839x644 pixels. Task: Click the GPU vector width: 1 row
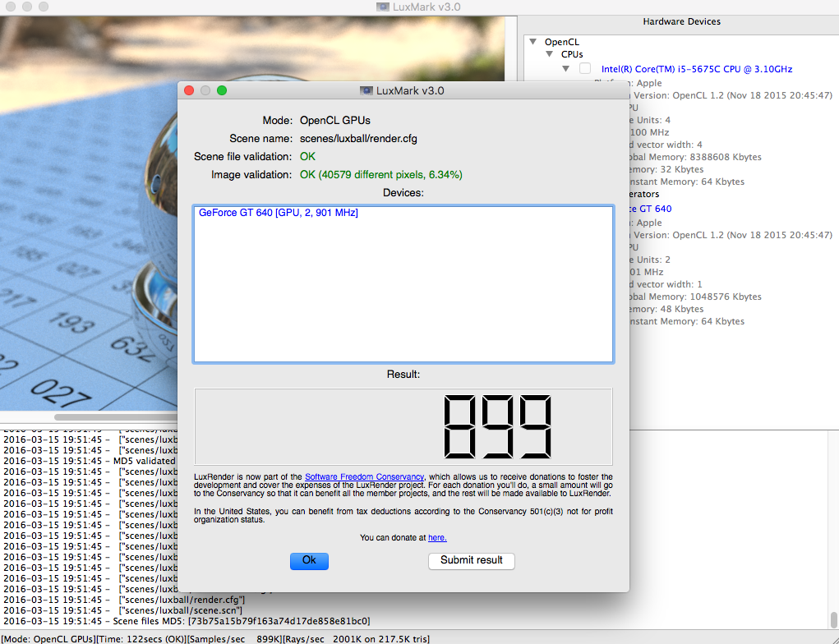coord(666,284)
